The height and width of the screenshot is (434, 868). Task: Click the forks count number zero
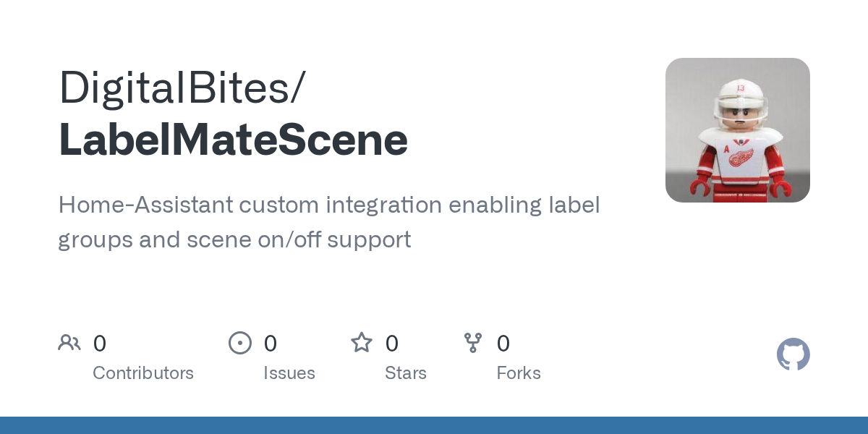[x=503, y=344]
